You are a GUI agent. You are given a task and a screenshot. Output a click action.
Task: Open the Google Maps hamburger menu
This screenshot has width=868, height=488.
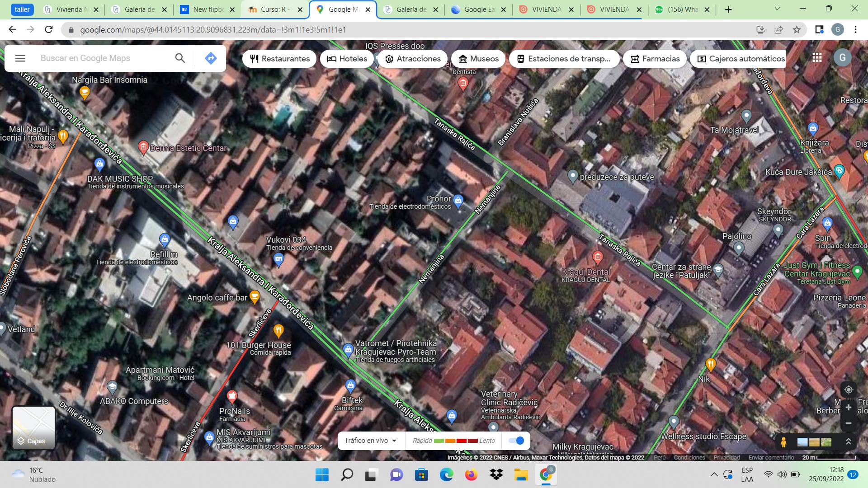coord(20,58)
